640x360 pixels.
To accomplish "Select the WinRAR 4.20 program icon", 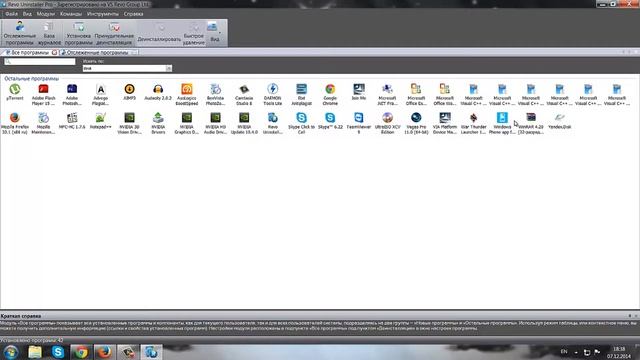I will tap(531, 118).
